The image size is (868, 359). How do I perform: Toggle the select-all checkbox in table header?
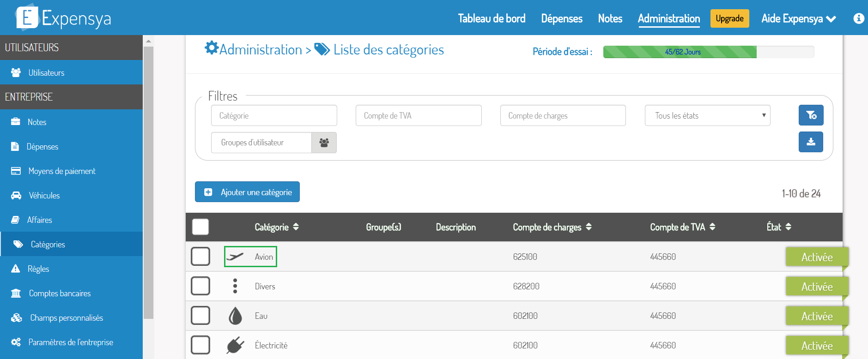tap(200, 227)
